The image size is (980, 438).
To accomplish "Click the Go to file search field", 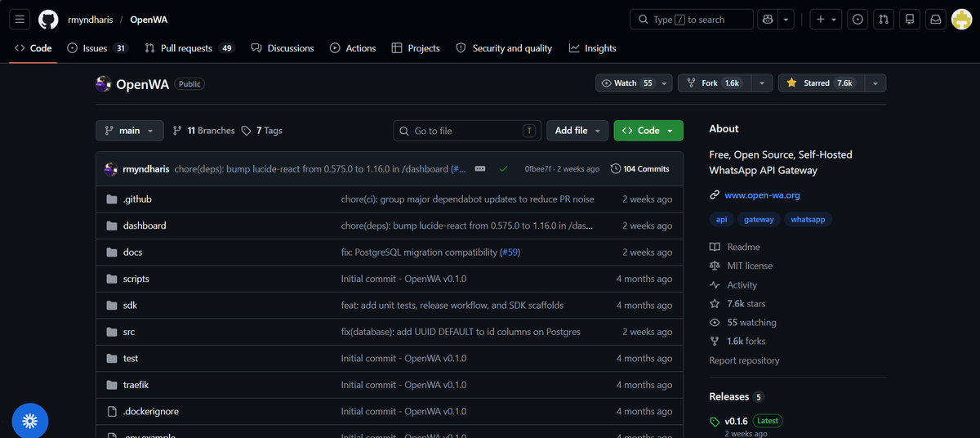I will click(467, 131).
